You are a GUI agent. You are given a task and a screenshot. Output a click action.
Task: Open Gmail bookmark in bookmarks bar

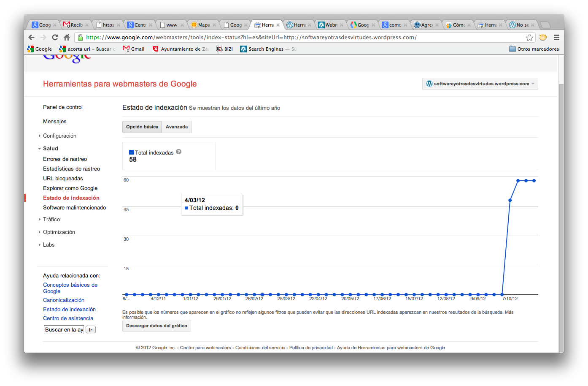tap(134, 49)
